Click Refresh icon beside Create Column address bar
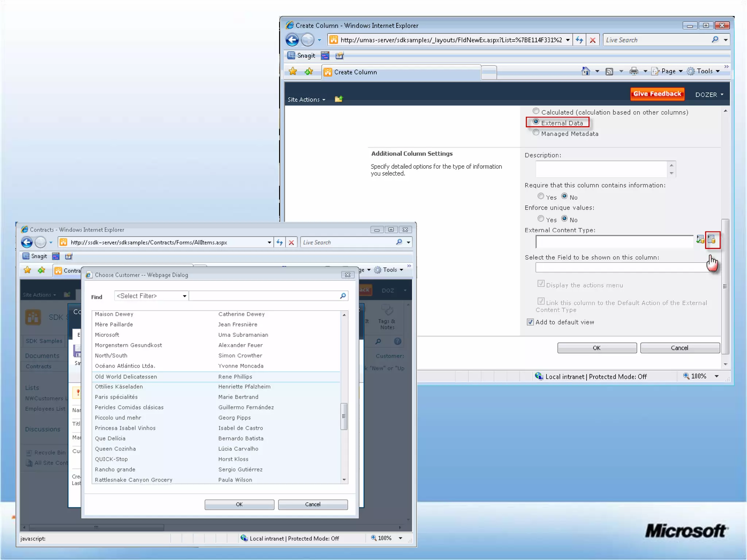The image size is (747, 560). point(579,40)
